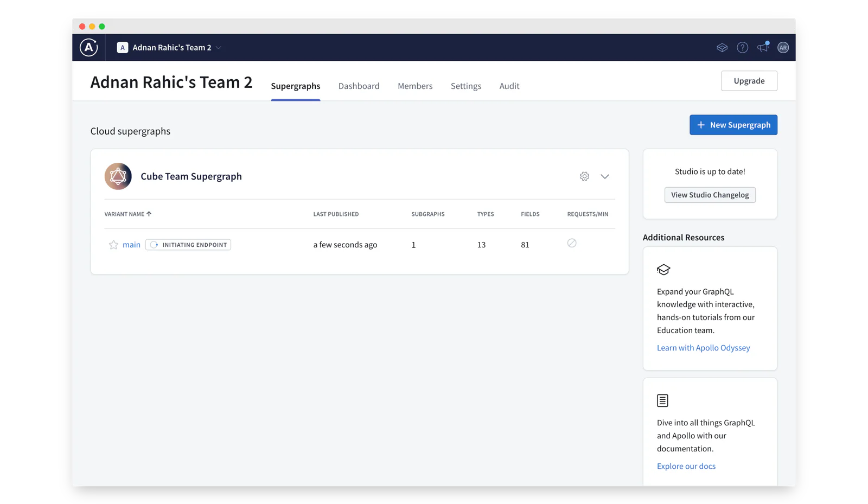This screenshot has width=868, height=504.
Task: Open the help question mark icon
Action: coord(742,48)
